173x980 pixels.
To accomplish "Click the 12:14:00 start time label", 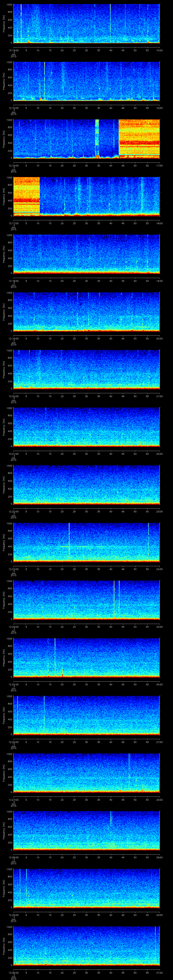I will coord(13,50).
